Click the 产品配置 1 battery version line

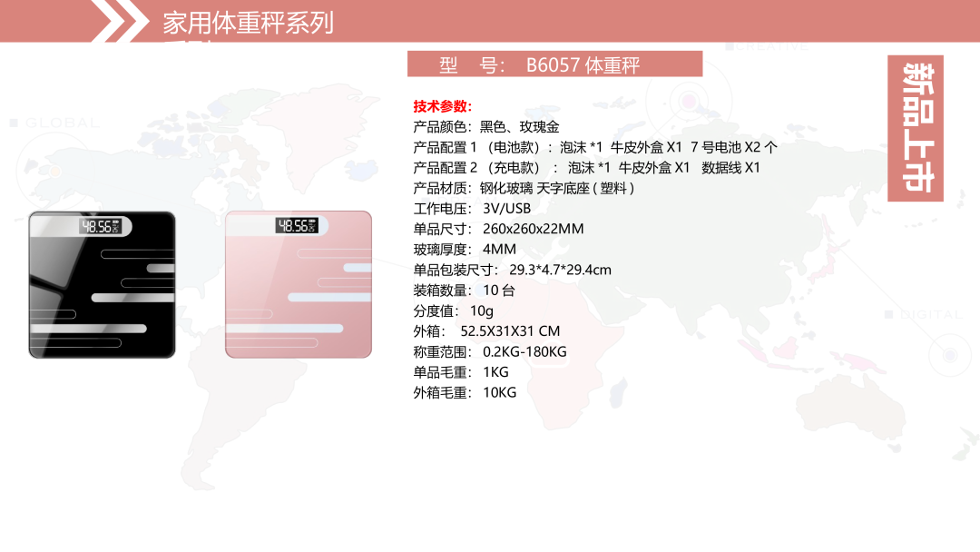[595, 147]
